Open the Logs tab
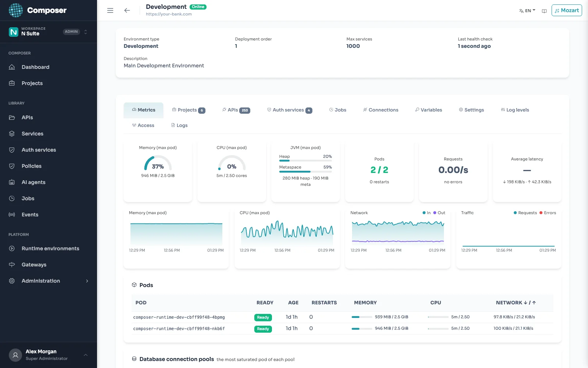The image size is (588, 368). pyautogui.click(x=179, y=125)
